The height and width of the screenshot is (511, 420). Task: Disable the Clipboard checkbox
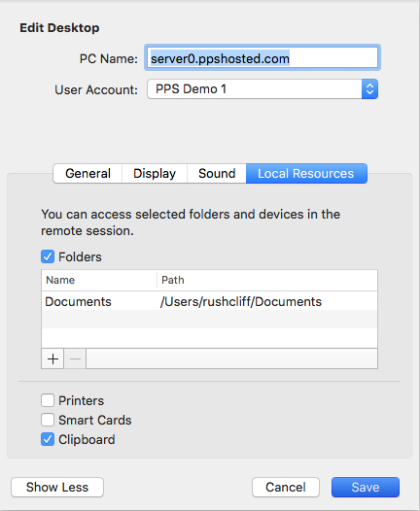coord(48,439)
